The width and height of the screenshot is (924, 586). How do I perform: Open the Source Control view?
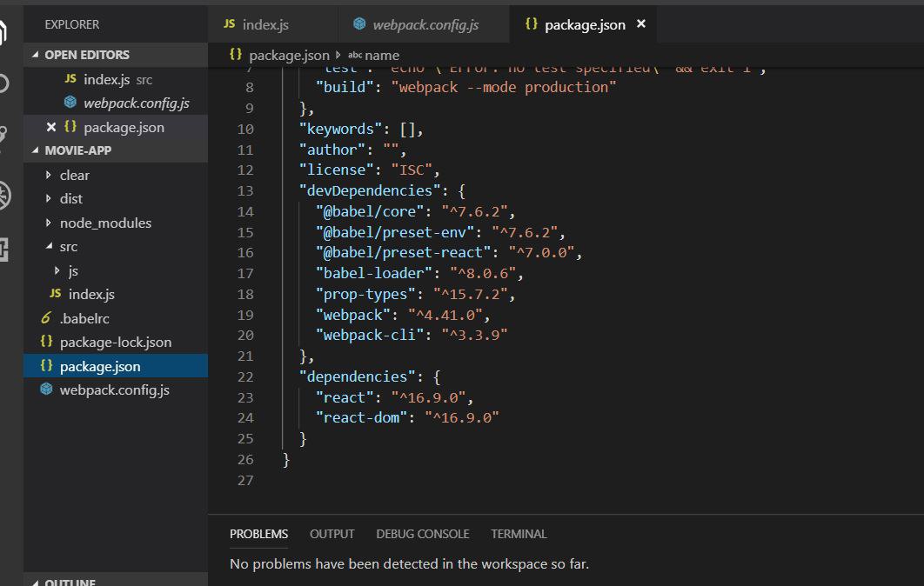4,135
